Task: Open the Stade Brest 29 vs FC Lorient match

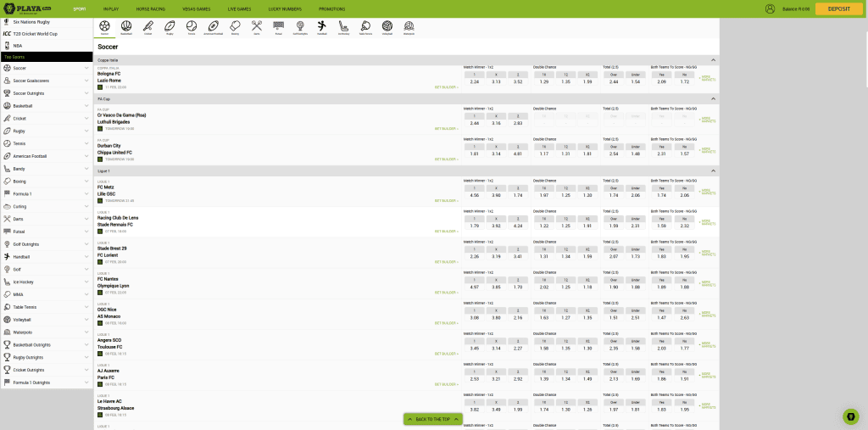Action: coord(112,252)
